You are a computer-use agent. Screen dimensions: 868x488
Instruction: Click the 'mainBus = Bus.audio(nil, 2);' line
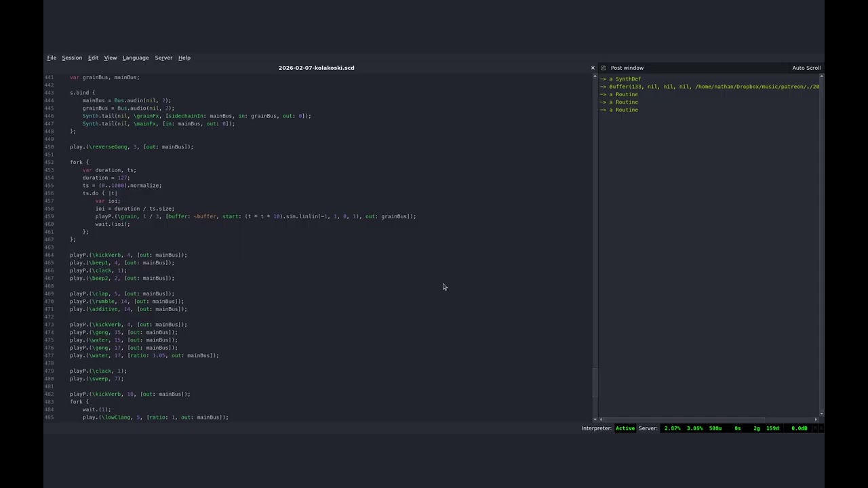pyautogui.click(x=127, y=100)
